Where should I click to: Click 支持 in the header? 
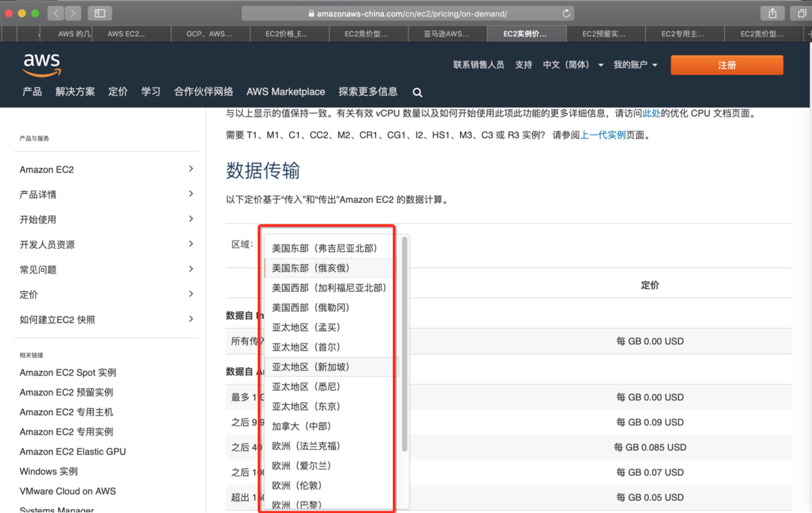[523, 65]
